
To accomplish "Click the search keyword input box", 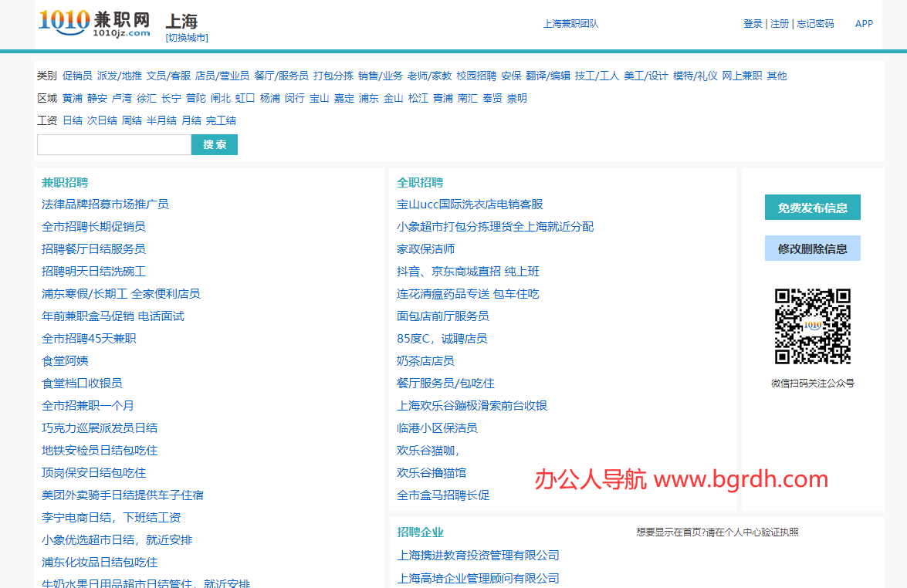I will pos(113,145).
